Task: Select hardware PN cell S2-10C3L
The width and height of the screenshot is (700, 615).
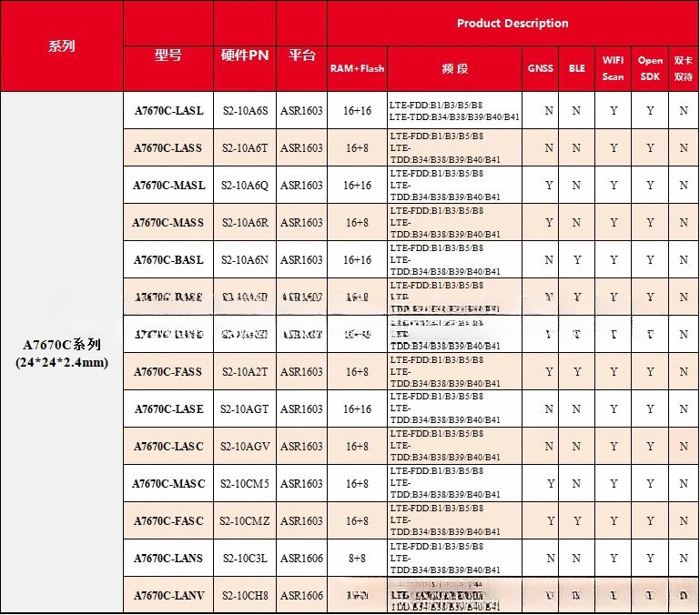Action: pyautogui.click(x=245, y=558)
